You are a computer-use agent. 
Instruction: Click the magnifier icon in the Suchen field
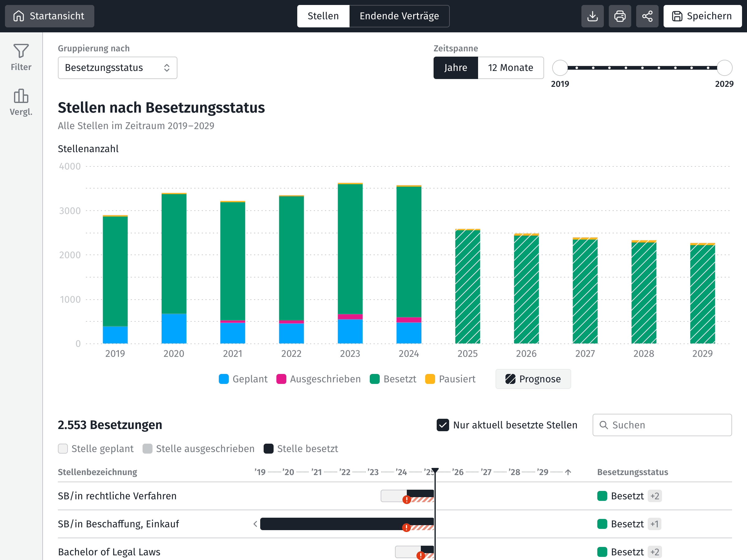click(604, 425)
